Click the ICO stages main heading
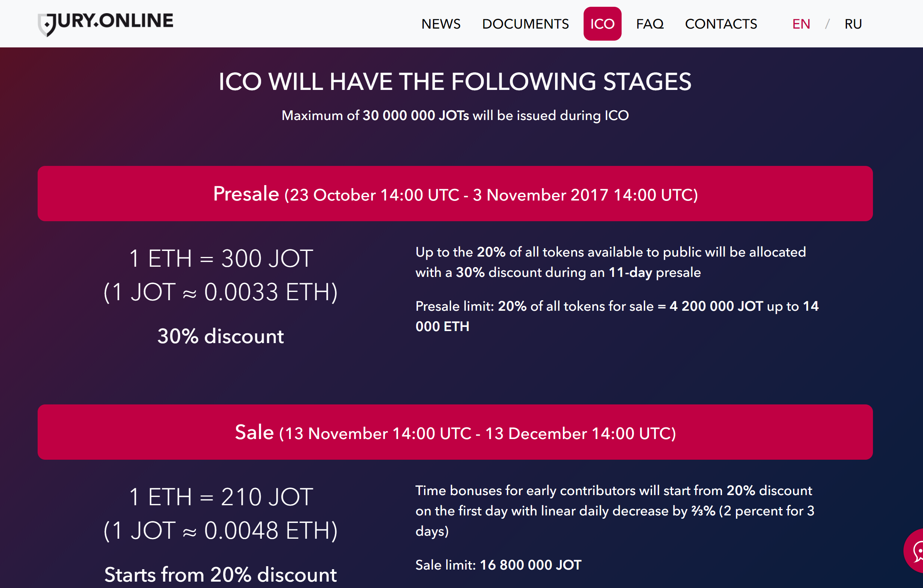 click(x=455, y=82)
